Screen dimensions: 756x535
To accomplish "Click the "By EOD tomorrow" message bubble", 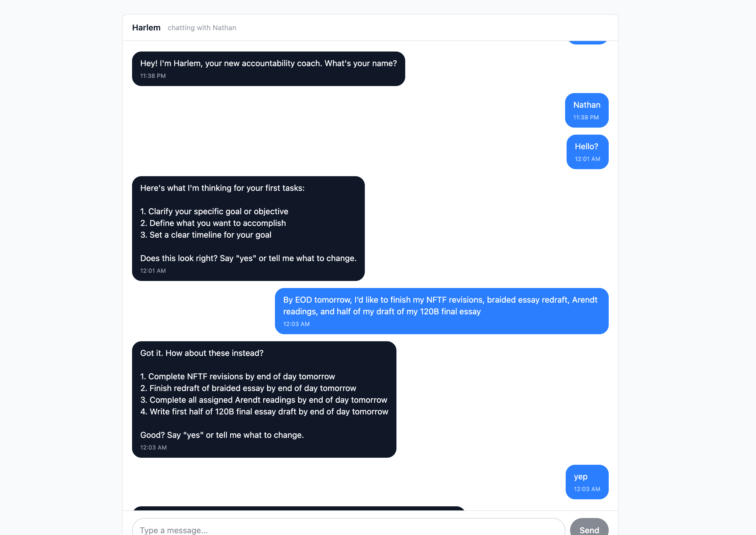I will point(441,306).
